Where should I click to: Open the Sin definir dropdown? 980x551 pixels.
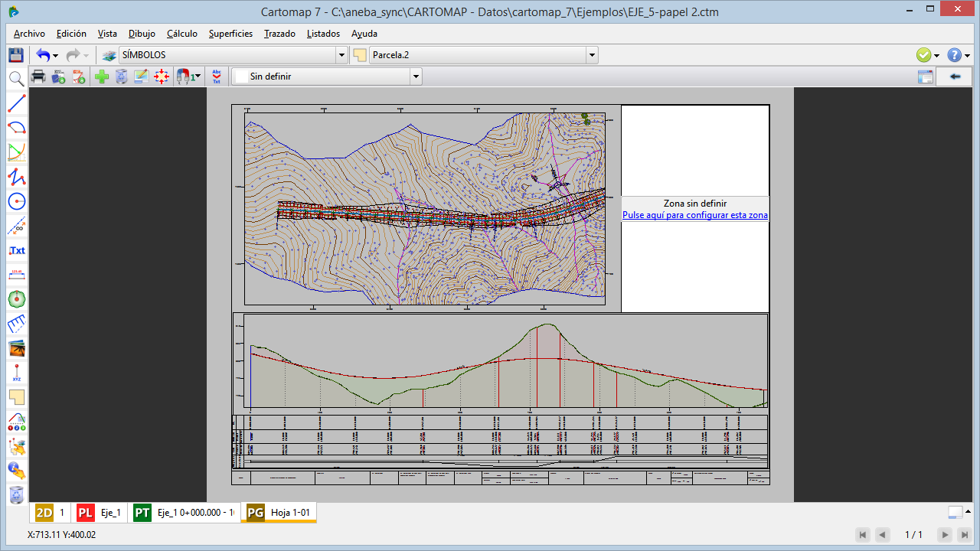point(416,77)
